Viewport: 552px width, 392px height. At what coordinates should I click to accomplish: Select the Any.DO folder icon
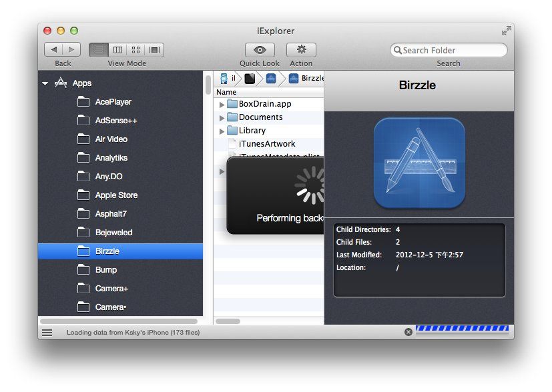click(x=83, y=177)
